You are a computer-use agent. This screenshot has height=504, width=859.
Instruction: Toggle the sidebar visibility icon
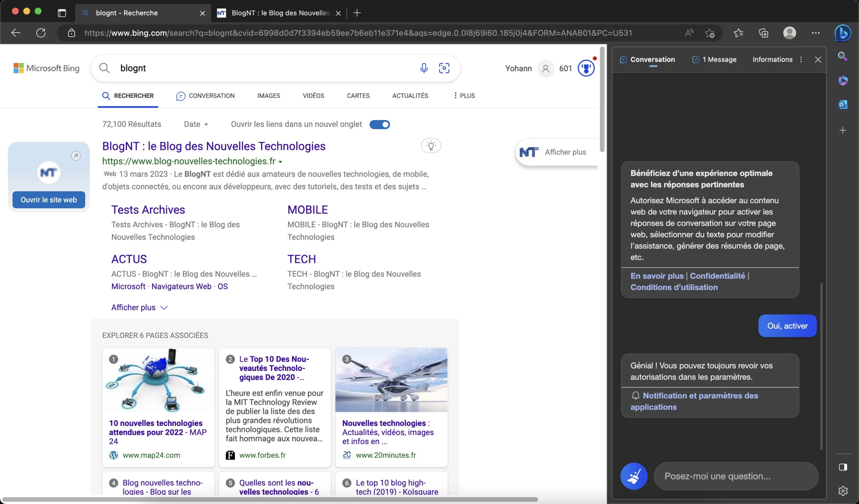843,467
